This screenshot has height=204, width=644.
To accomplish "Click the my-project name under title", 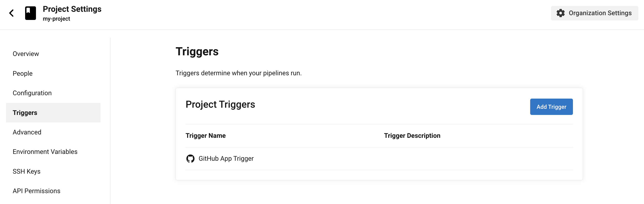I will click(56, 19).
